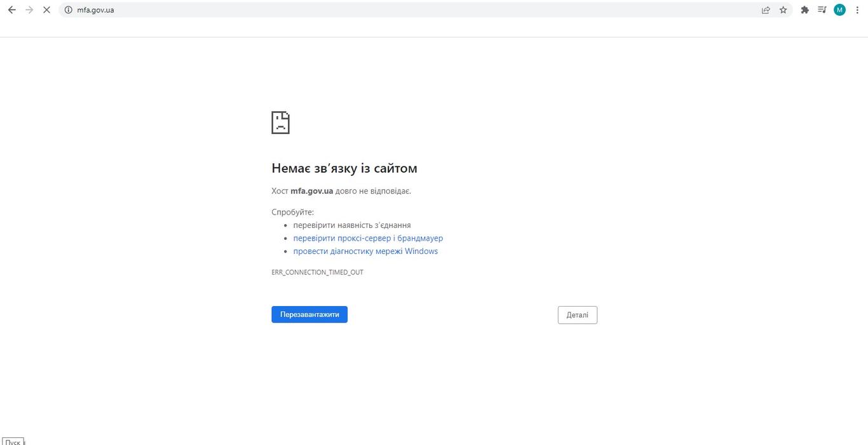
Task: Open link провести діагностику мережі Windows
Action: [x=365, y=251]
